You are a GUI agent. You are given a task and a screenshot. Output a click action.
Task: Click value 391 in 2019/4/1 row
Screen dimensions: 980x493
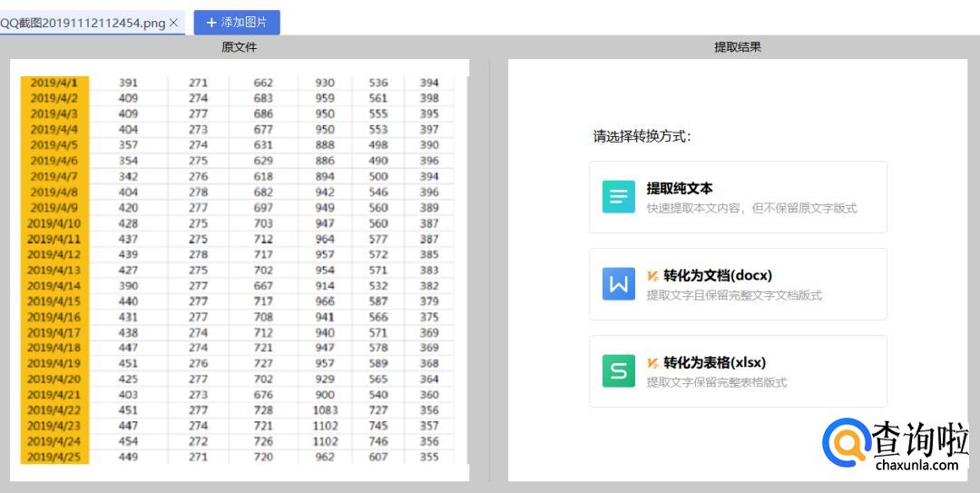[x=128, y=83]
